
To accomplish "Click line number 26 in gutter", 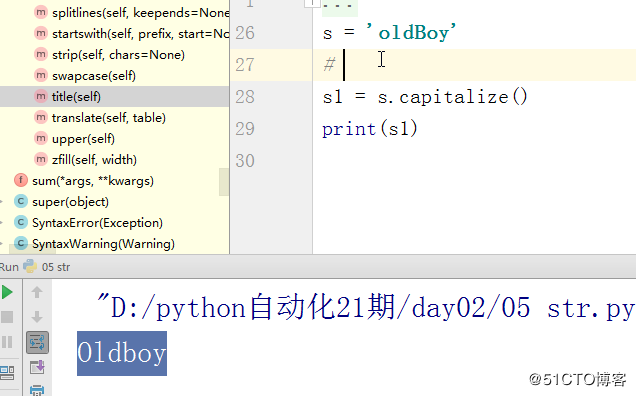I will (245, 33).
